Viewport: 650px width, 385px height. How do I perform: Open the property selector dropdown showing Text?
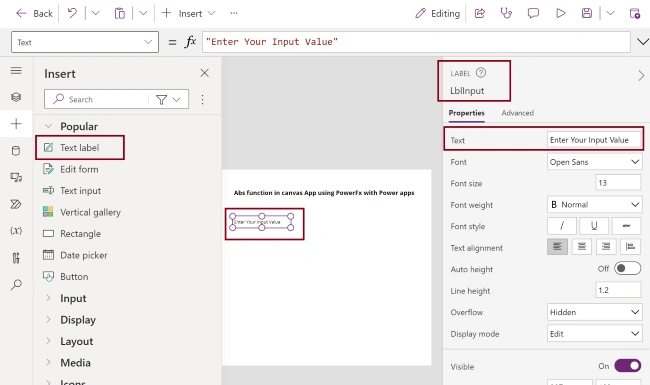coord(85,42)
